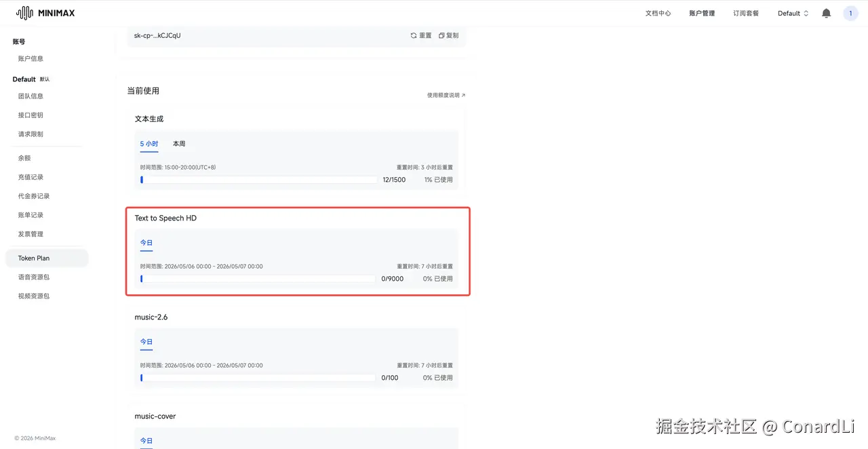This screenshot has width=868, height=449.
Task: Select Token Plan in the sidebar
Action: pyautogui.click(x=47, y=258)
